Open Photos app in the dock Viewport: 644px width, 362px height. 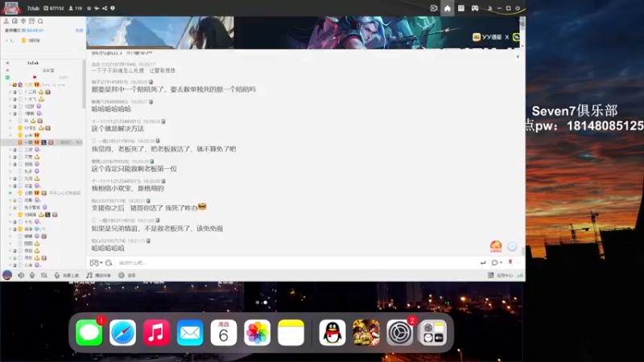point(257,332)
